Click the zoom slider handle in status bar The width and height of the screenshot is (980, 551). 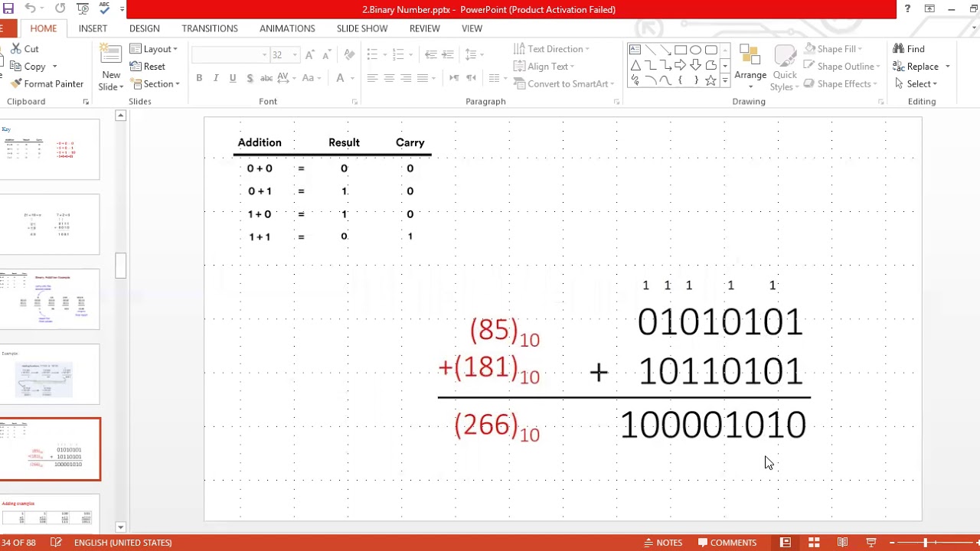pos(925,543)
